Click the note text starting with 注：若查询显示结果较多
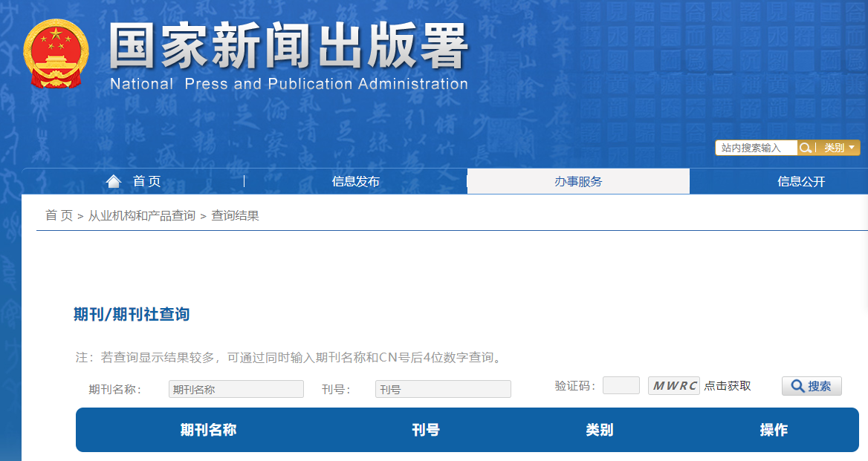Screen dimensions: 868x461 pyautogui.click(x=290, y=358)
